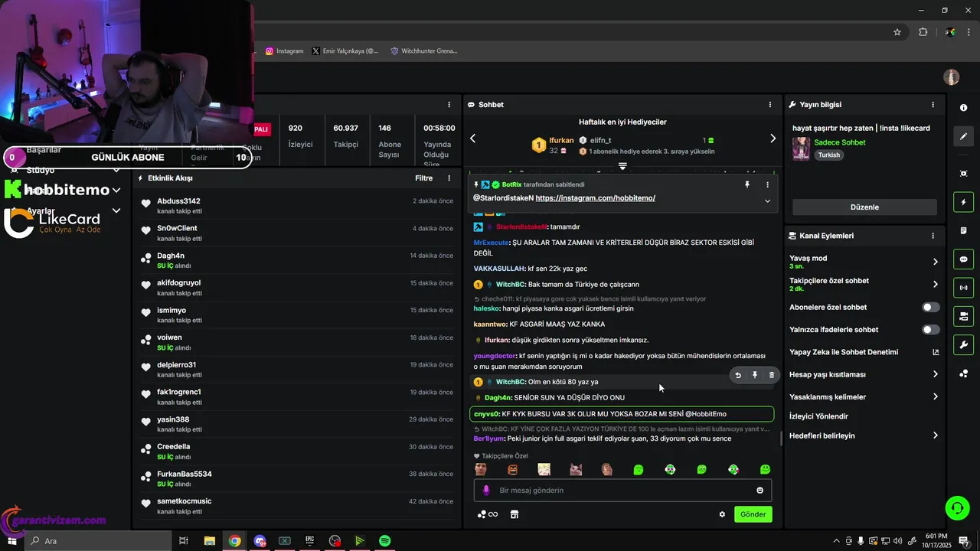Click the reply icon on WitchBC message
Screen dimensions: 980x551
click(x=738, y=375)
